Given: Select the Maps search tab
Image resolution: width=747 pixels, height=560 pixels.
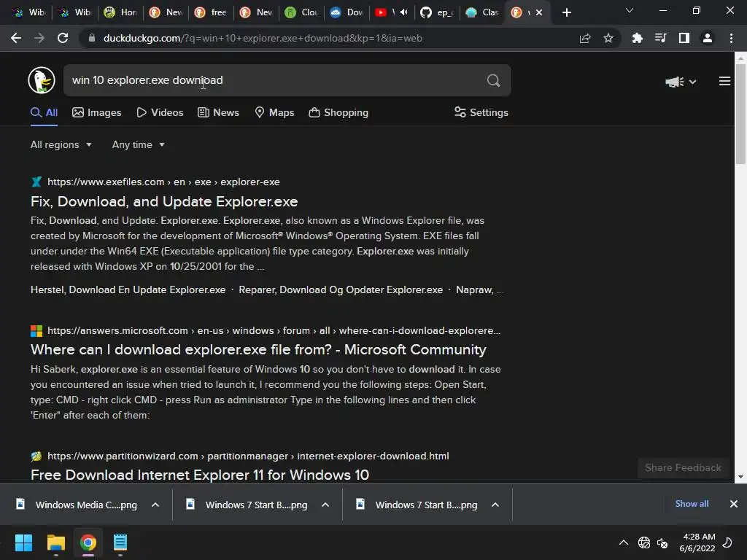Looking at the screenshot, I should [x=275, y=113].
